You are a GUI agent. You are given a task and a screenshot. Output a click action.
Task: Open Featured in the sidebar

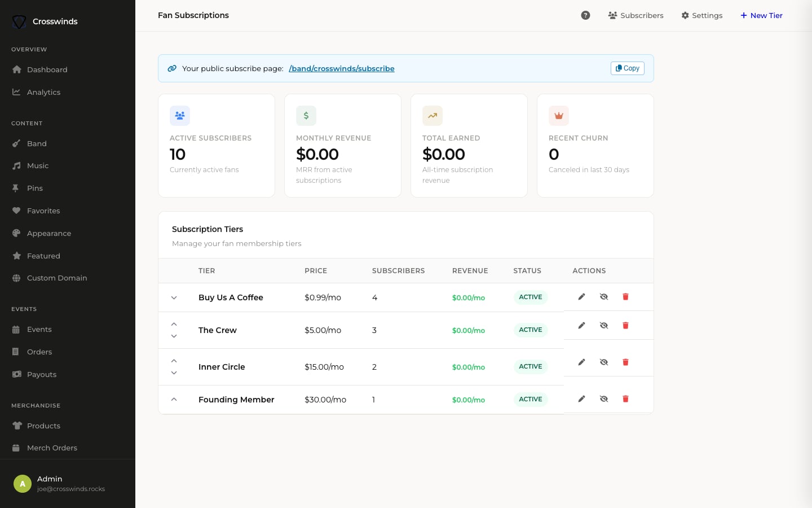click(x=68, y=256)
